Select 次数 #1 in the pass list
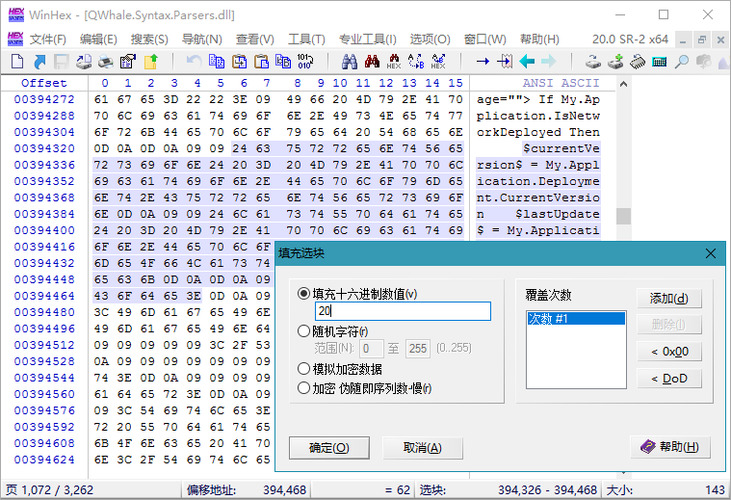 coord(575,319)
